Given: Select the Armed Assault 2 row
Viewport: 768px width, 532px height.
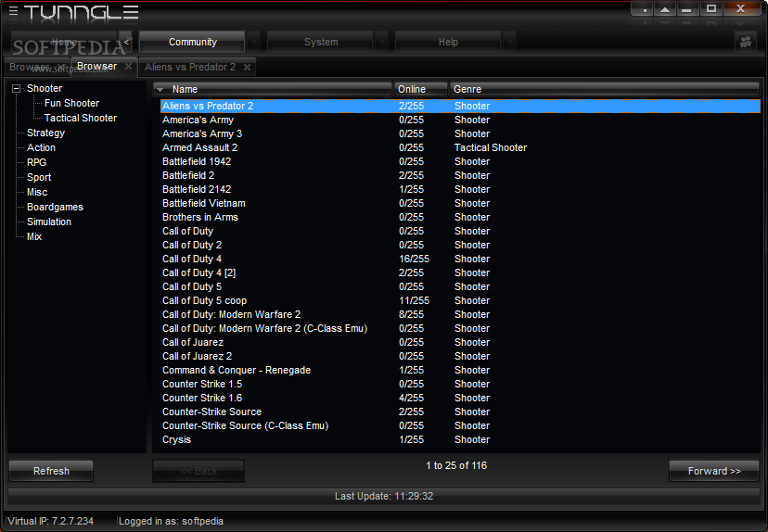Looking at the screenshot, I should pyautogui.click(x=460, y=147).
